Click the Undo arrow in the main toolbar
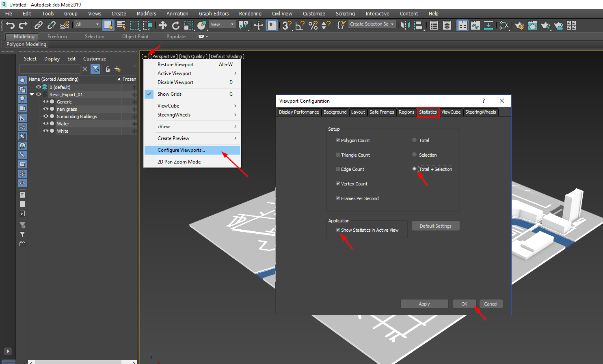 10,26
